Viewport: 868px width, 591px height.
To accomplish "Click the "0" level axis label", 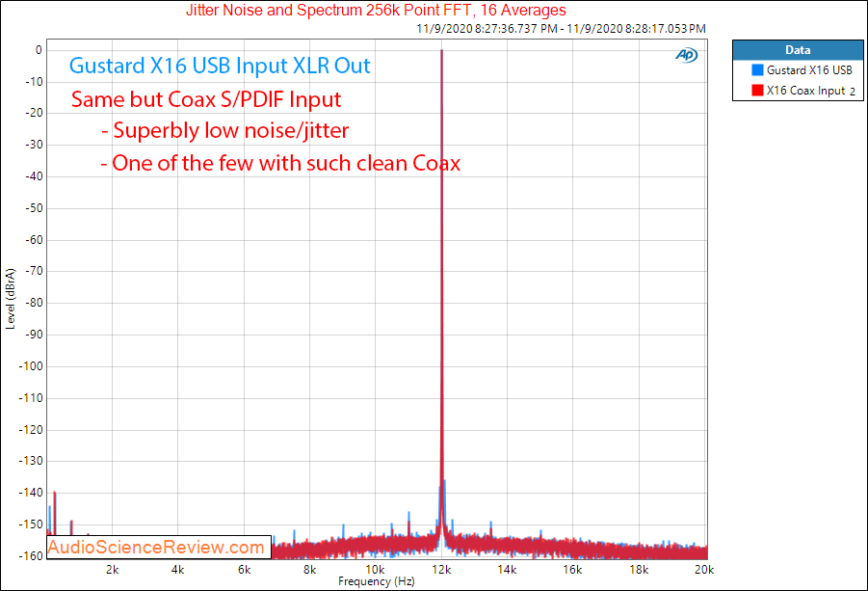I will click(39, 50).
